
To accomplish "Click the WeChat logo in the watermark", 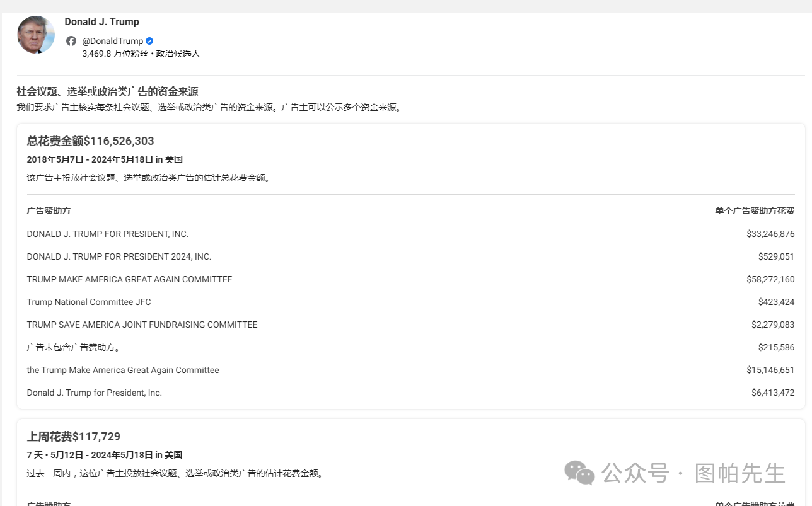I will pyautogui.click(x=579, y=473).
